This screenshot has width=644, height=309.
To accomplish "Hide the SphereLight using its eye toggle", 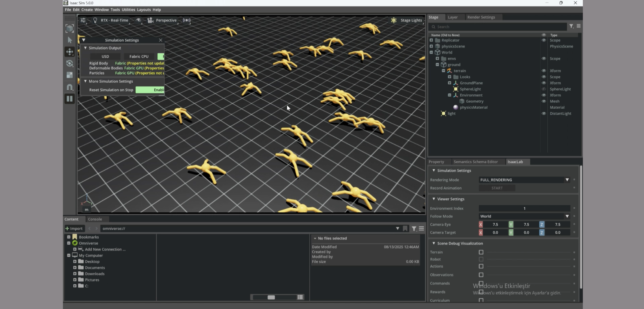I will (544, 89).
